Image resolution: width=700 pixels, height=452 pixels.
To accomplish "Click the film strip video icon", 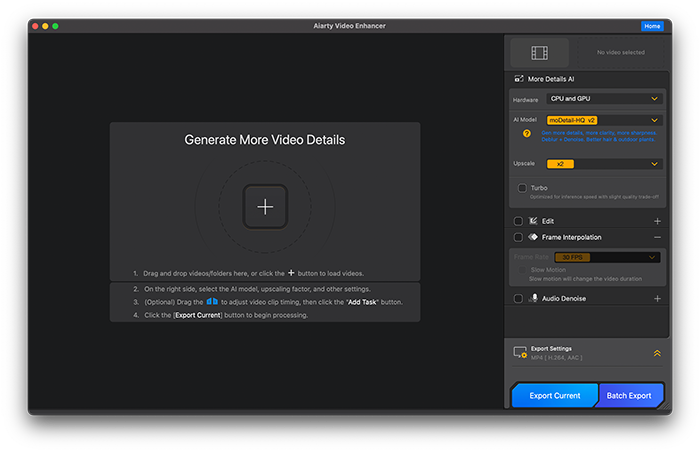I will point(539,53).
